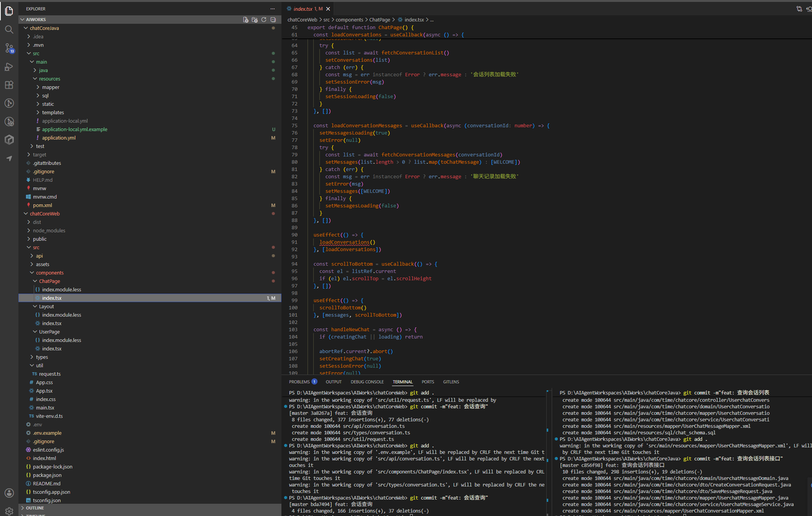Open Source Control view with 13 badge
This screenshot has height=516, width=812.
point(9,48)
